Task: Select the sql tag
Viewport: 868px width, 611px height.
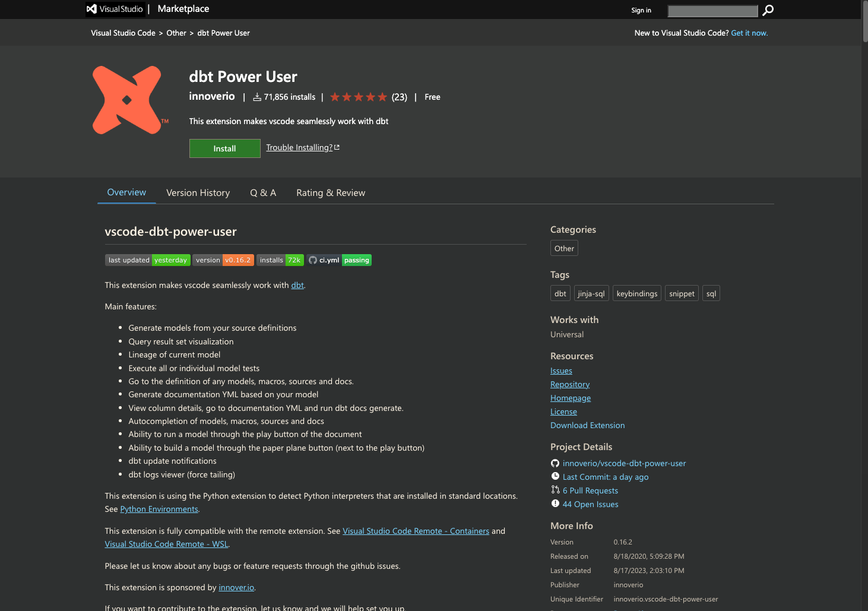Action: tap(711, 293)
